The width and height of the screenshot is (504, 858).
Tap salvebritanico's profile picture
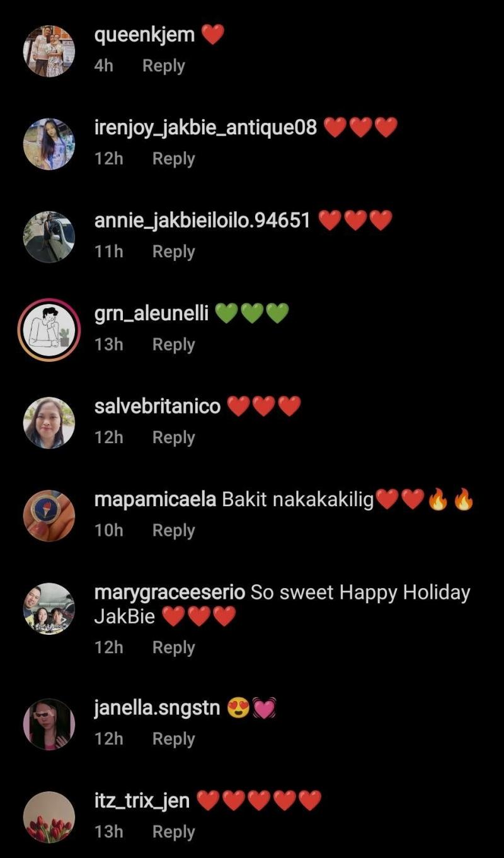click(x=49, y=422)
